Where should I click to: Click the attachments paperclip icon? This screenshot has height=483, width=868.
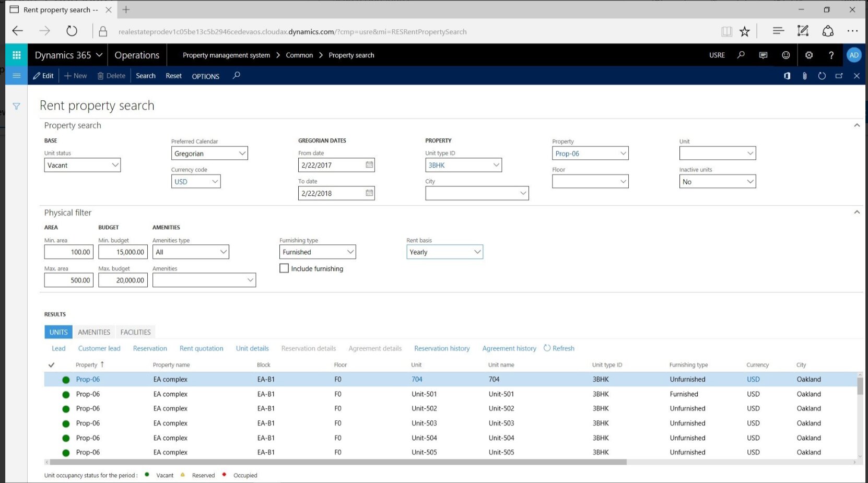click(804, 76)
